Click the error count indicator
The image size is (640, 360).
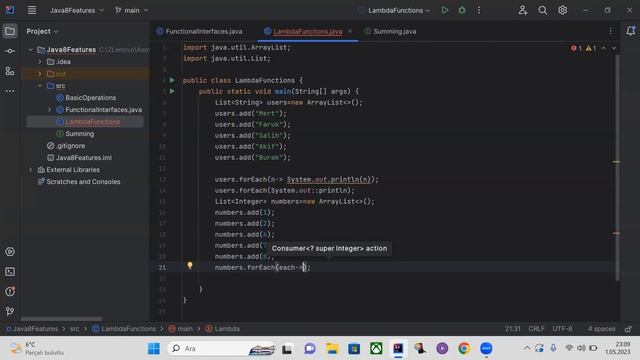click(x=576, y=48)
